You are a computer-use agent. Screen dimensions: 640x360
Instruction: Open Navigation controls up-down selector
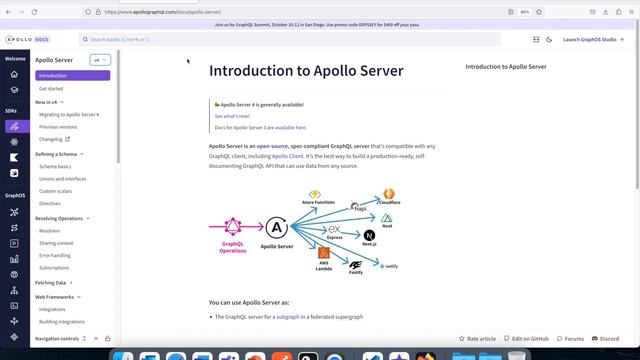(x=84, y=339)
